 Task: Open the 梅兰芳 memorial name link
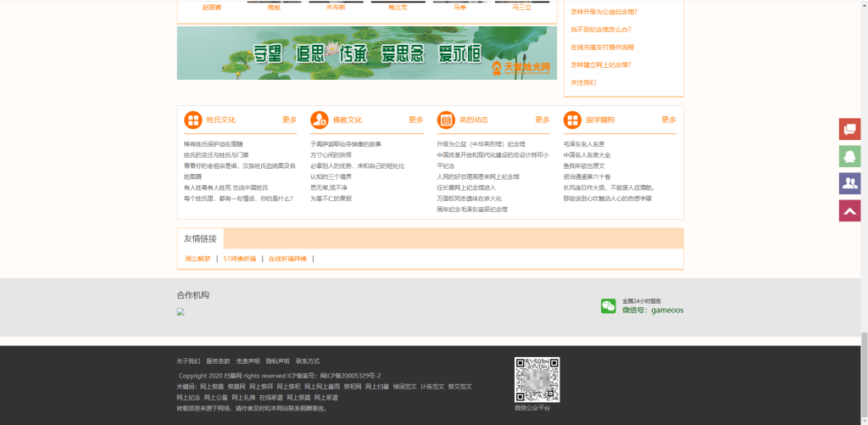pyautogui.click(x=398, y=8)
